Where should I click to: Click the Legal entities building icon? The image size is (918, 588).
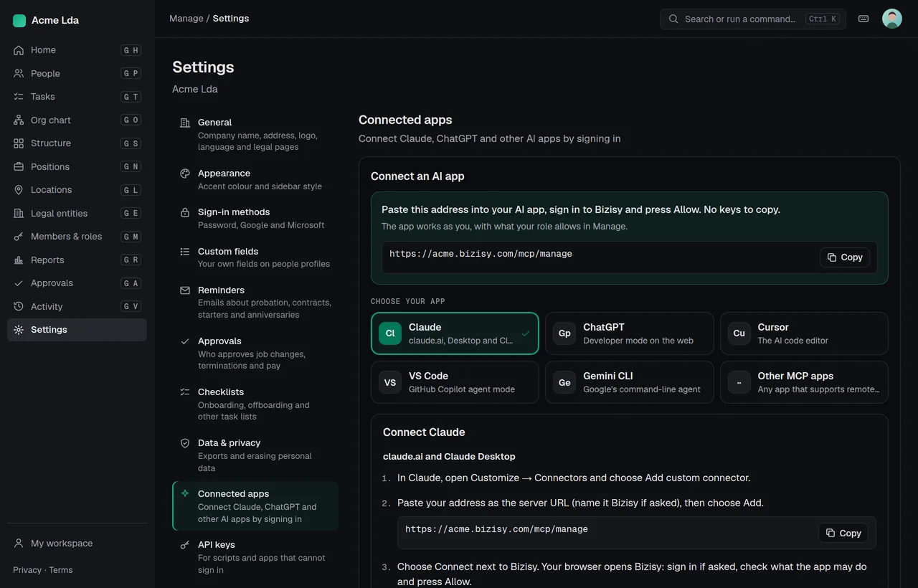coord(19,213)
